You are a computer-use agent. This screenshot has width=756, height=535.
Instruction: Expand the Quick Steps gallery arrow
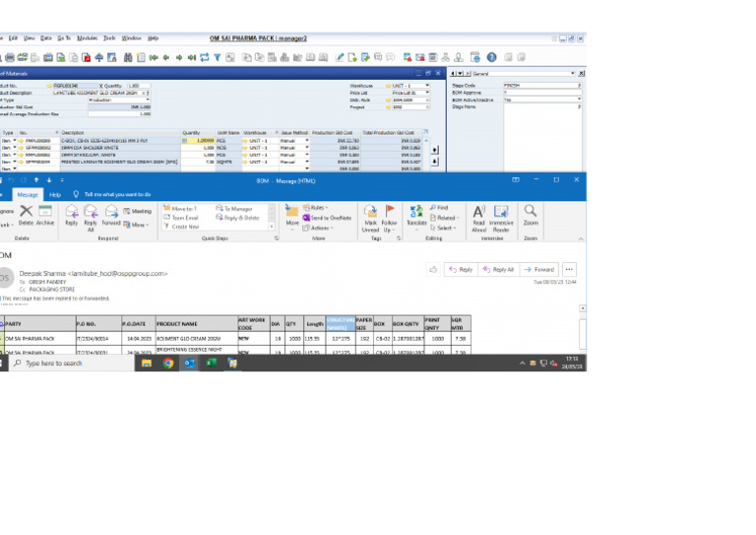(x=272, y=227)
